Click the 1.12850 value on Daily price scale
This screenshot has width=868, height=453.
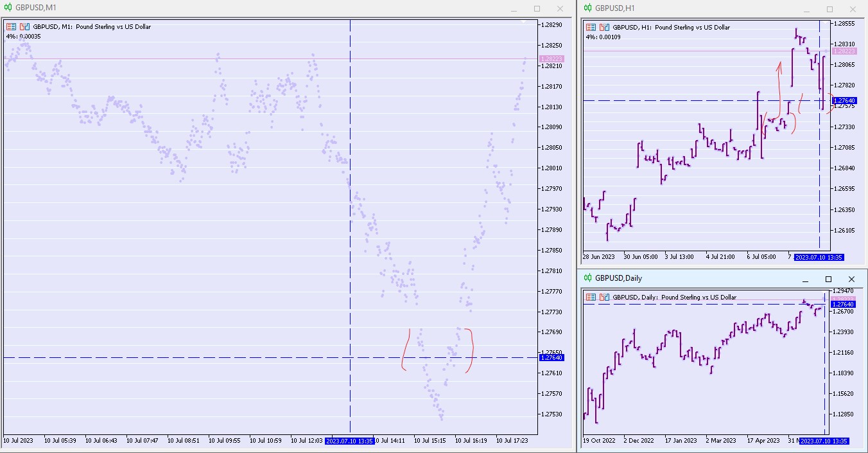844,414
